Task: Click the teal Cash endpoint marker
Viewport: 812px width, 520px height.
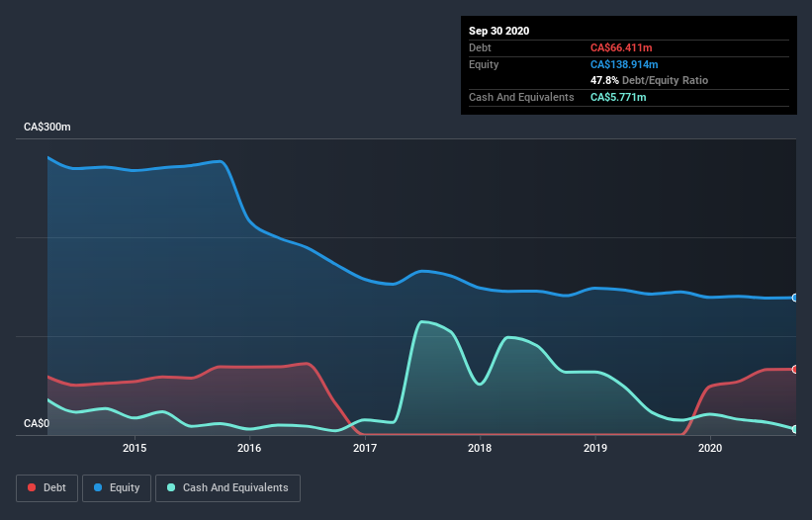Action: coord(795,429)
